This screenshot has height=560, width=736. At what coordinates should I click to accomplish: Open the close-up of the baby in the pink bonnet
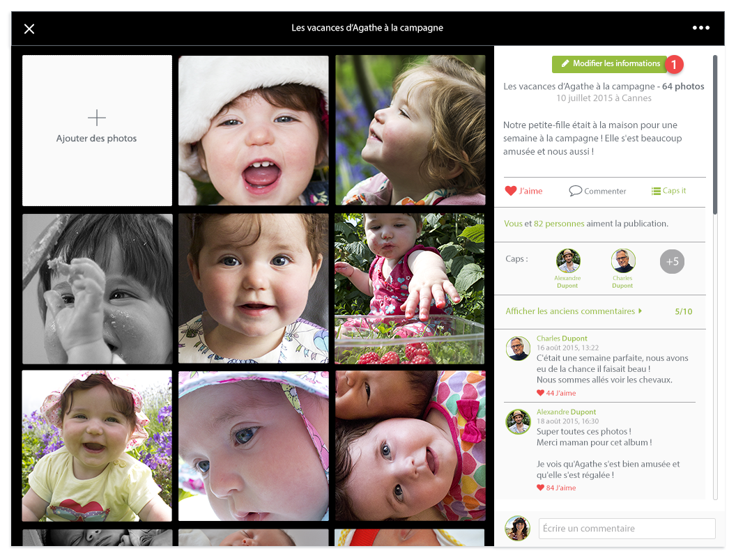[x=254, y=446]
